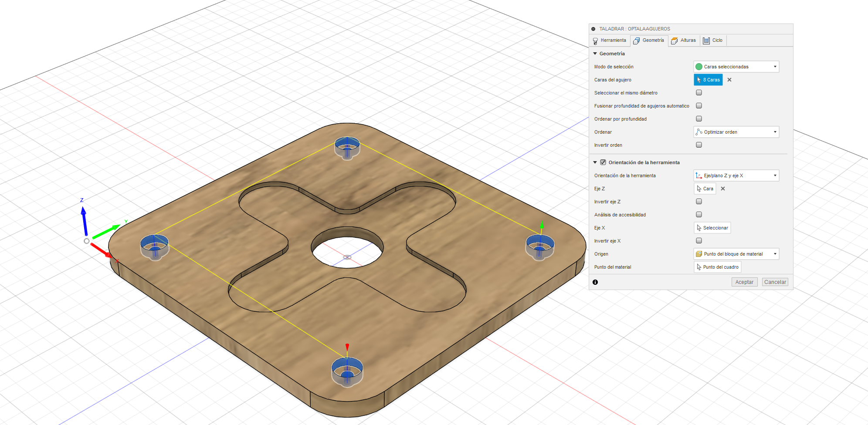Click the green Y axis arrow
Screen dimensions: 868x425
(x=106, y=232)
